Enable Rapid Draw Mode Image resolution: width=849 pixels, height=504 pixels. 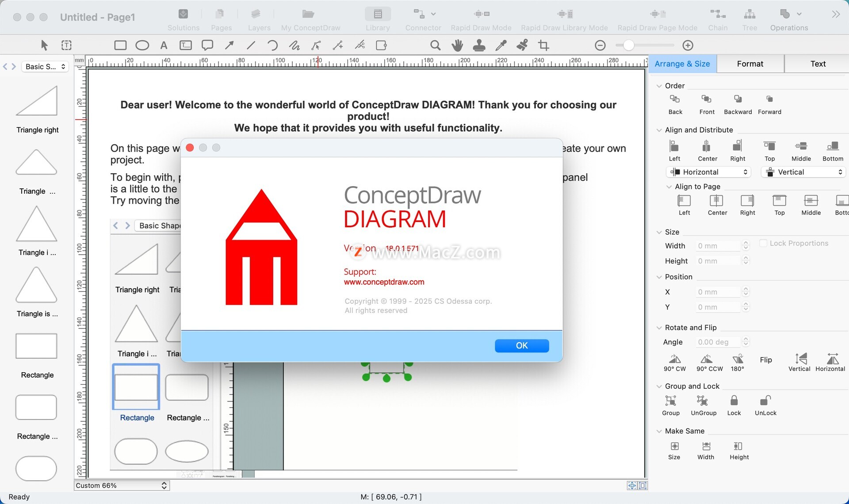(481, 20)
